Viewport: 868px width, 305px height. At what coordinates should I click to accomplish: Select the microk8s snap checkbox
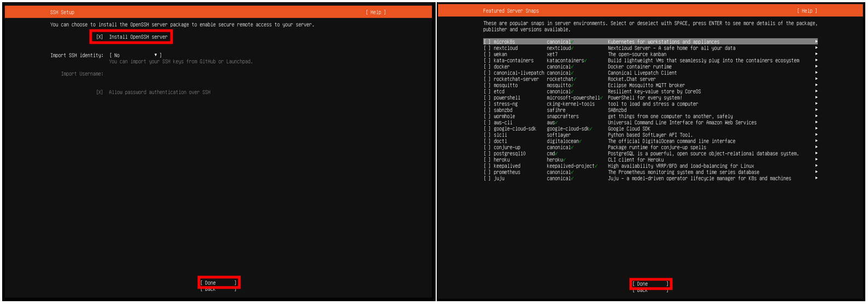(x=486, y=42)
